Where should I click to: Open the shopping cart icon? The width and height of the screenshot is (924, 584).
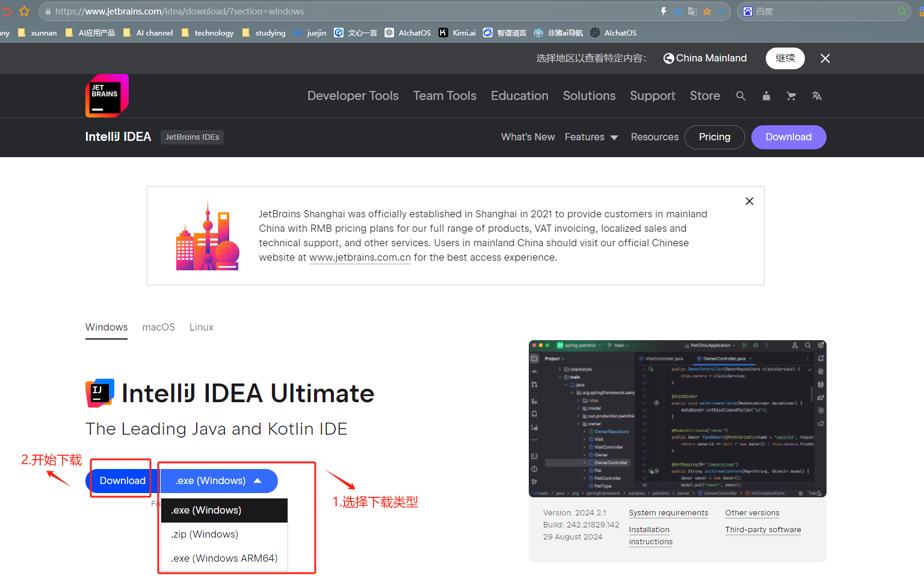[791, 96]
